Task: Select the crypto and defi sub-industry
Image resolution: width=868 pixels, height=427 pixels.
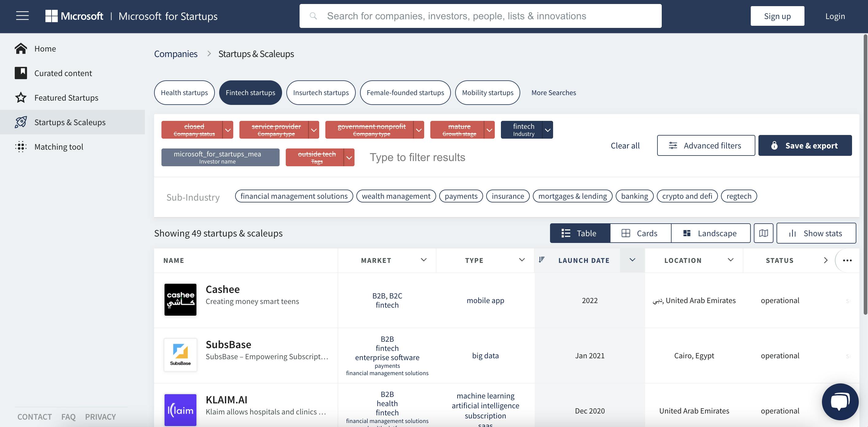Action: pyautogui.click(x=687, y=196)
